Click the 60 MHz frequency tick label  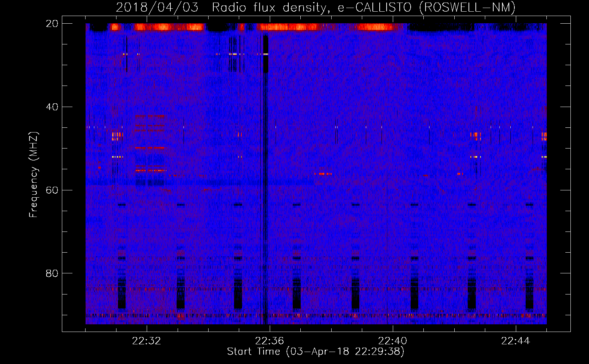[x=52, y=190]
